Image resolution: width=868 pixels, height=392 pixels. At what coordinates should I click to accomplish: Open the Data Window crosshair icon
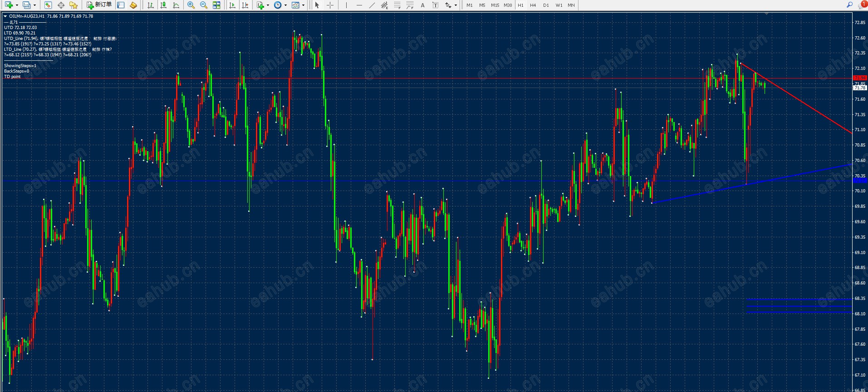(x=61, y=5)
